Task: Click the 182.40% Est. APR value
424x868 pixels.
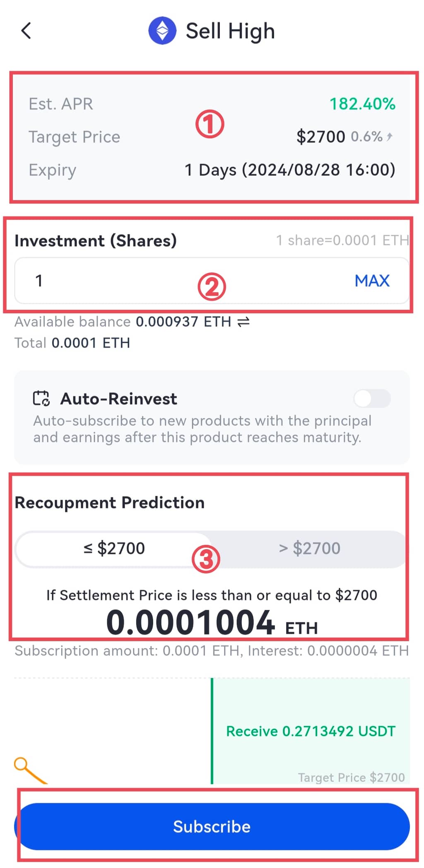Action: coord(362,104)
